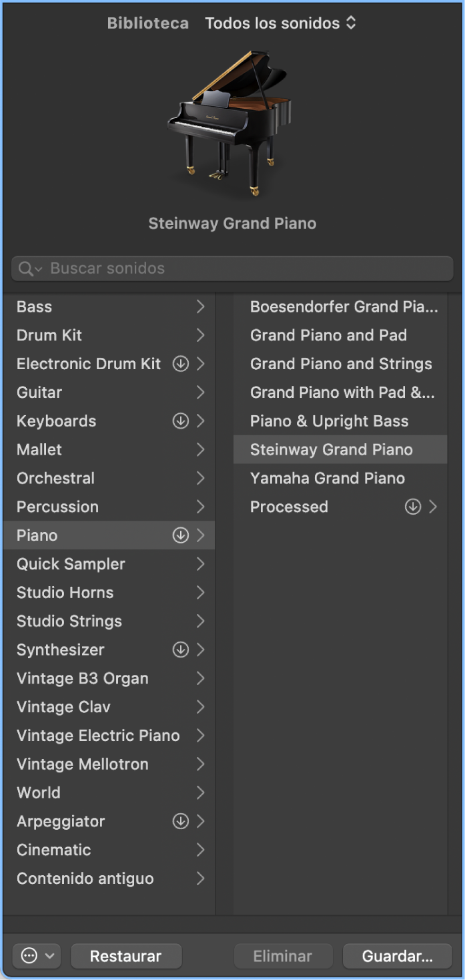Click the search magnifier icon
Viewport: 465px width, 980px height.
27,268
